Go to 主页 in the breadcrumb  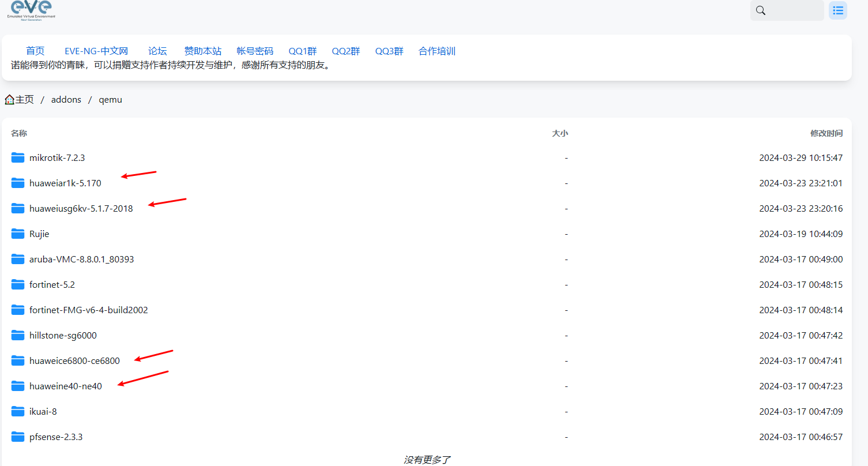(24, 100)
